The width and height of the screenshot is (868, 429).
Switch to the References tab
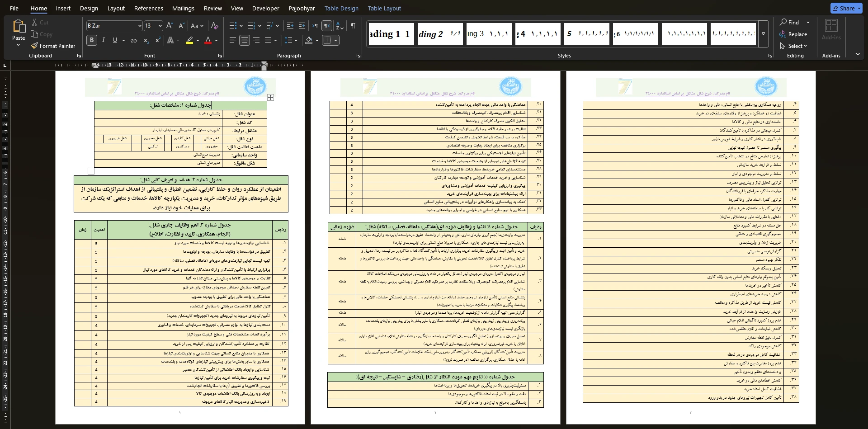tap(148, 8)
